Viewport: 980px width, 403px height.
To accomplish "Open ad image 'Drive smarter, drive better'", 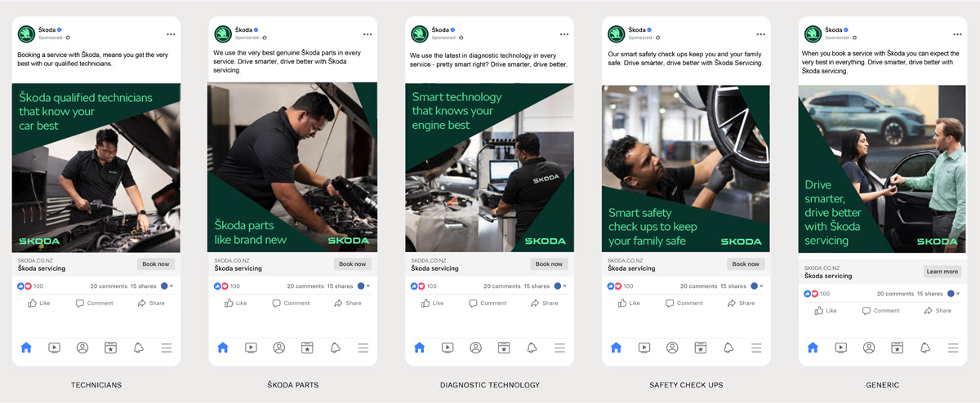I will [883, 169].
